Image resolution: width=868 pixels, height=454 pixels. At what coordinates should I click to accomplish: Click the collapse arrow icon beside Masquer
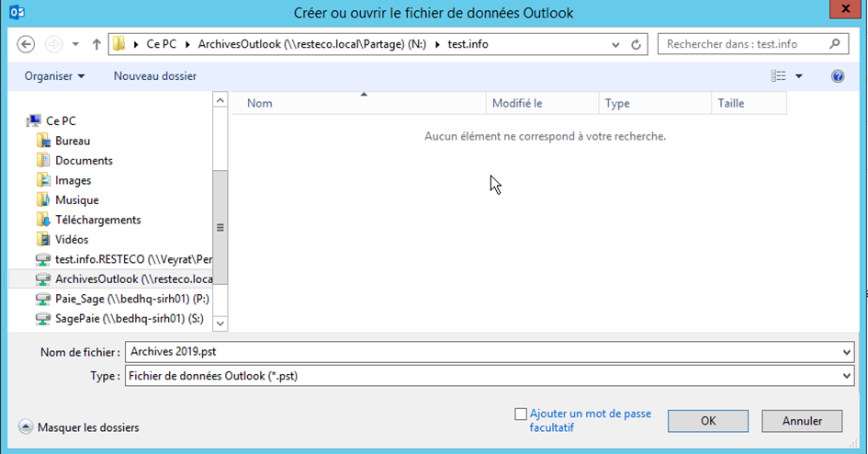[x=26, y=426]
